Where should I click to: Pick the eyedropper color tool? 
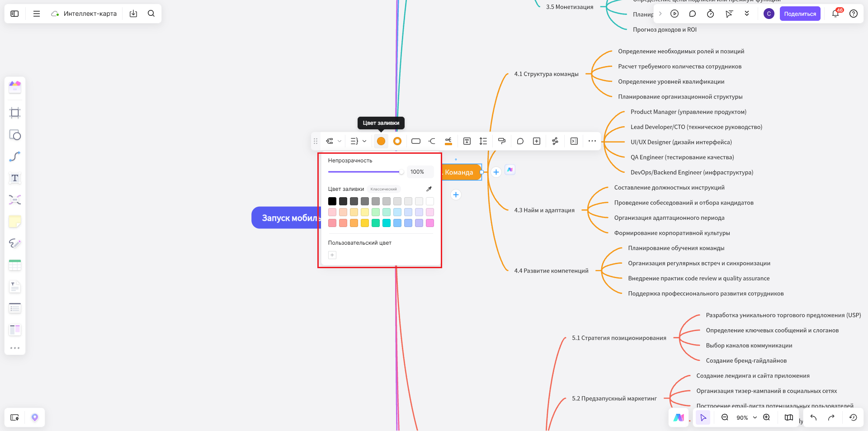[429, 189]
